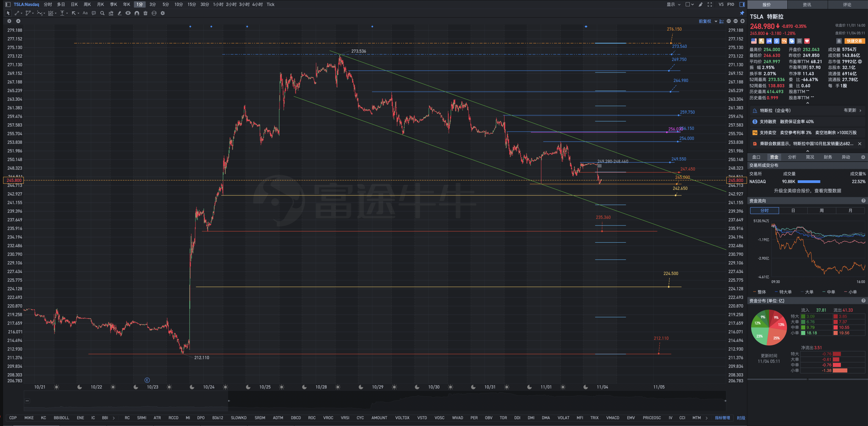This screenshot has height=426, width=868.
Task: Select the 5分 minute period
Action: (166, 4)
